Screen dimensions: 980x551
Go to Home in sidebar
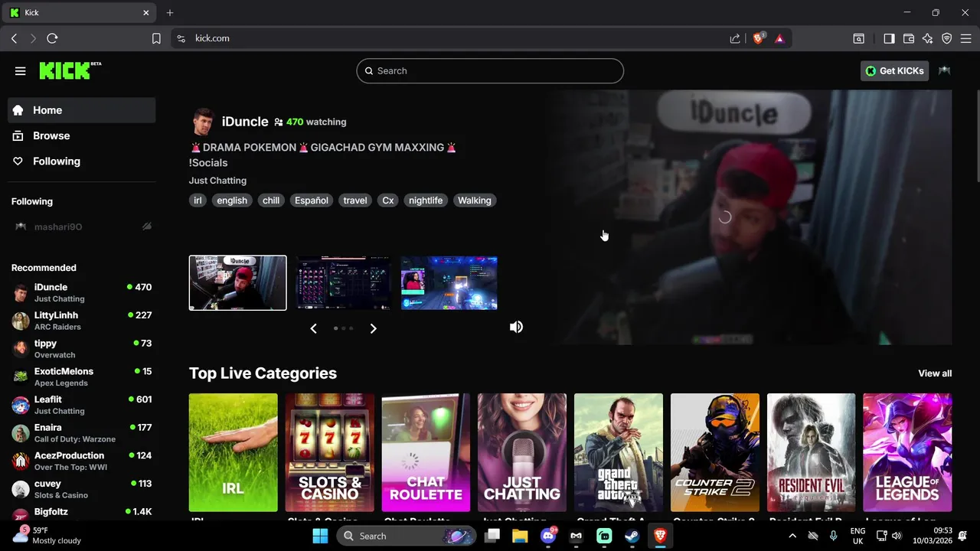(x=81, y=110)
